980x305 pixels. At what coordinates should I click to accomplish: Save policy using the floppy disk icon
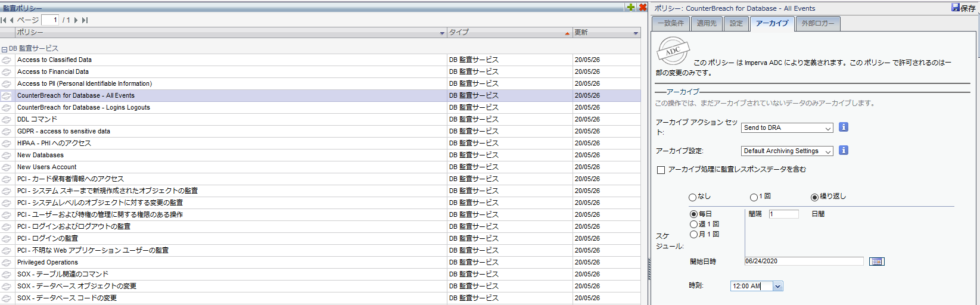coord(956,7)
